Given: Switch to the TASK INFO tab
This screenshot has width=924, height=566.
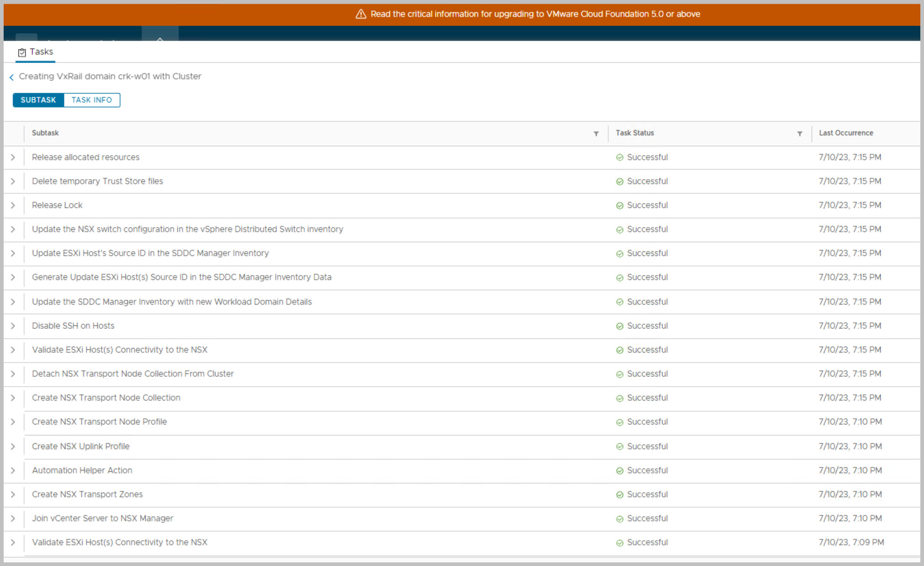Looking at the screenshot, I should (91, 100).
